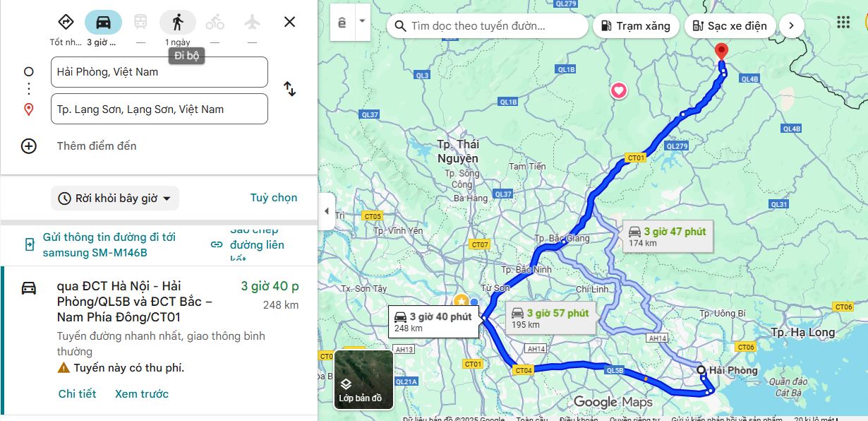Open Tuỳ chọn route options
Screen dimensions: 868x421
[274, 198]
